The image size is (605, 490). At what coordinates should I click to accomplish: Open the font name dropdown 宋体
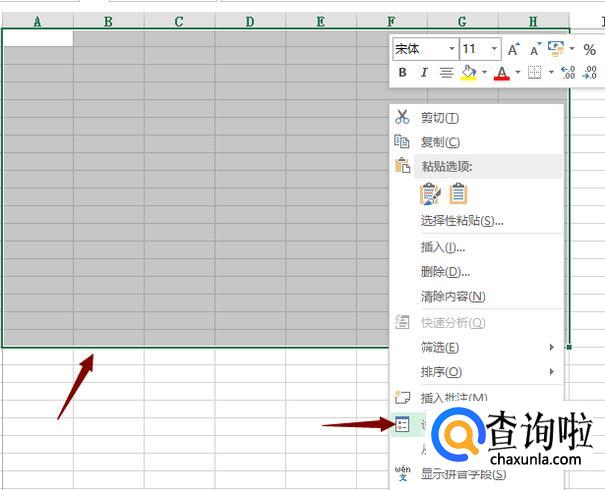click(451, 49)
